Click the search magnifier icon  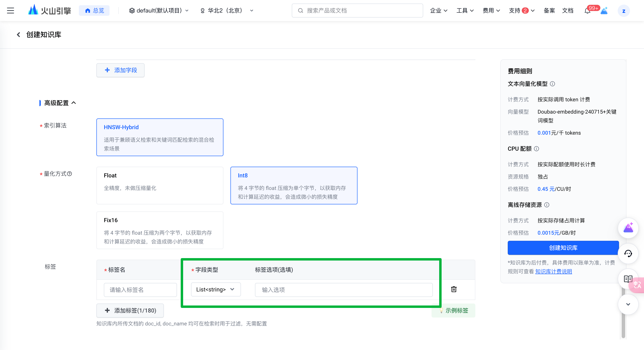click(x=301, y=11)
